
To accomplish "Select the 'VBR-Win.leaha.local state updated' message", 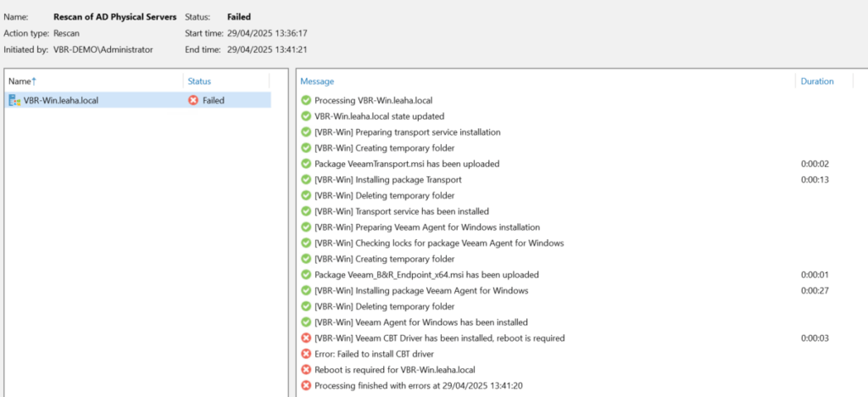I will click(x=379, y=116).
